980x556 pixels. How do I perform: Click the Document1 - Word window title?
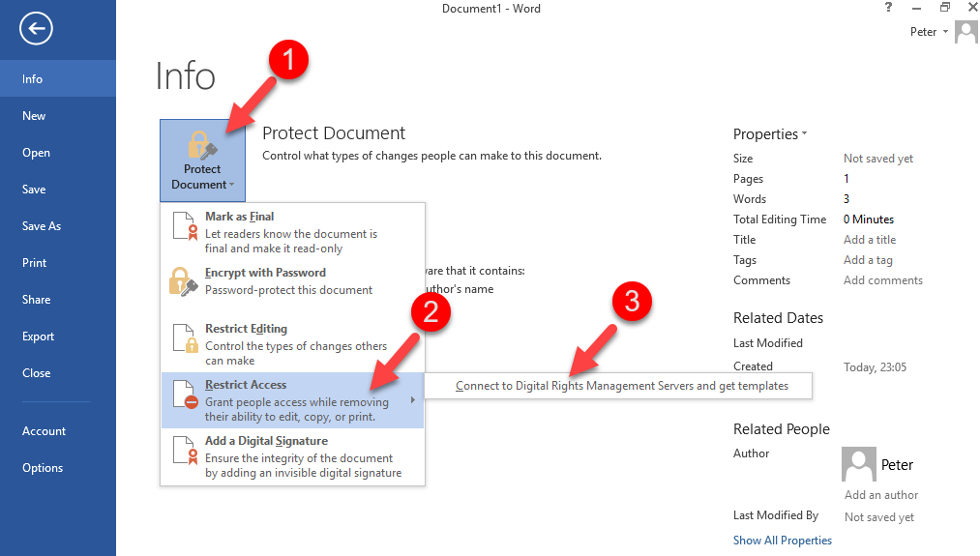[x=491, y=9]
